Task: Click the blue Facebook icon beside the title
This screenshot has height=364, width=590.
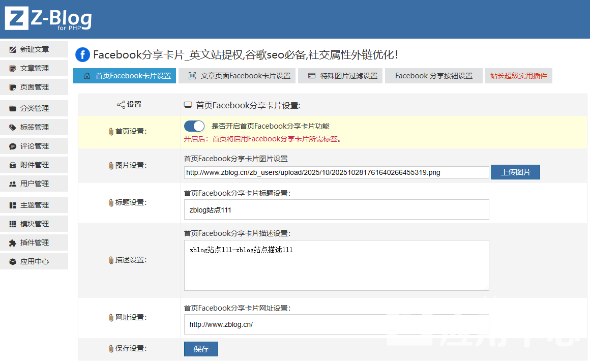Action: point(82,55)
